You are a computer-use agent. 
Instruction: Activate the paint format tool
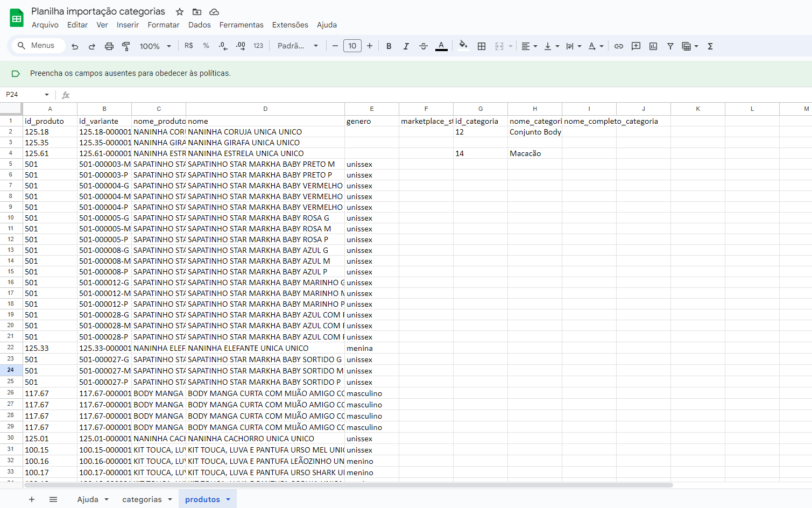[x=126, y=46]
